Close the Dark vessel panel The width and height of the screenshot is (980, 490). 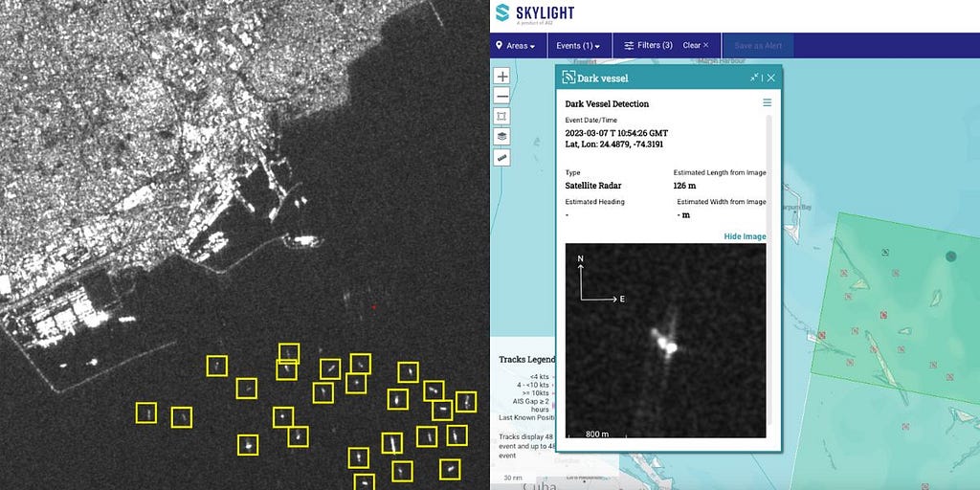click(x=771, y=78)
